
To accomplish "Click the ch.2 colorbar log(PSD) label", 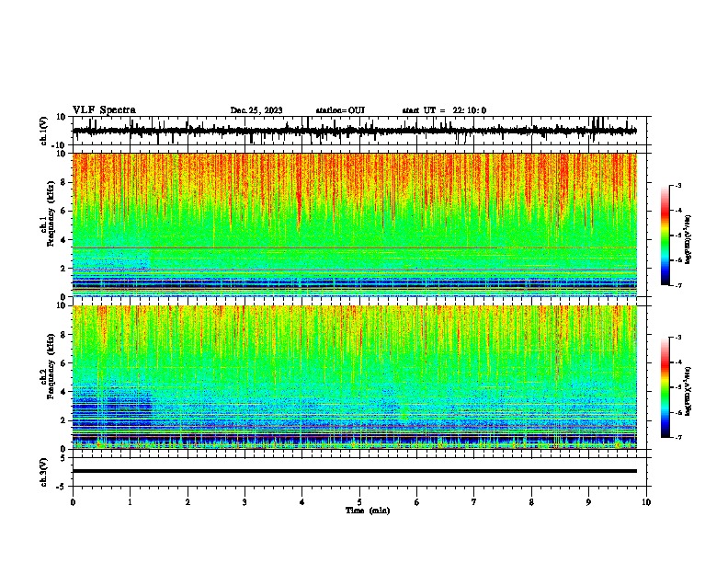I will pyautogui.click(x=688, y=392).
